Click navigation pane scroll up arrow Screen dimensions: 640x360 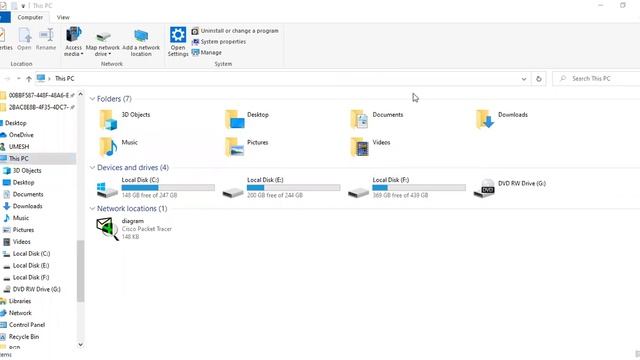(80, 95)
